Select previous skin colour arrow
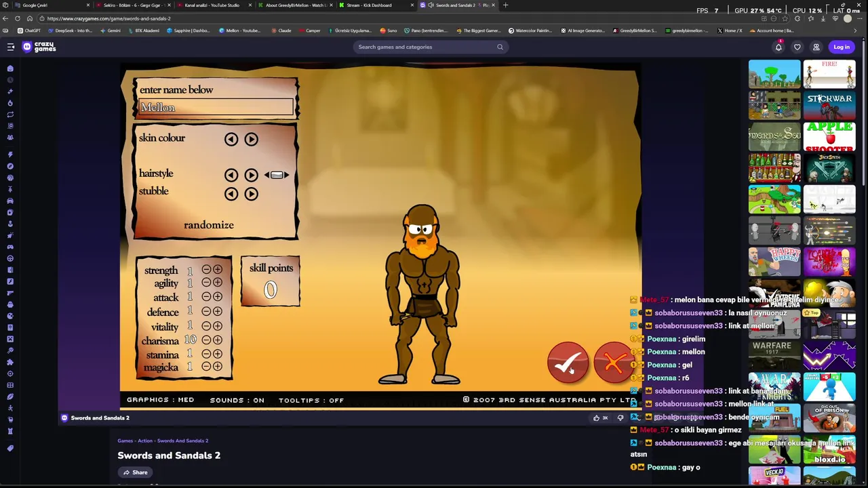 pos(231,139)
